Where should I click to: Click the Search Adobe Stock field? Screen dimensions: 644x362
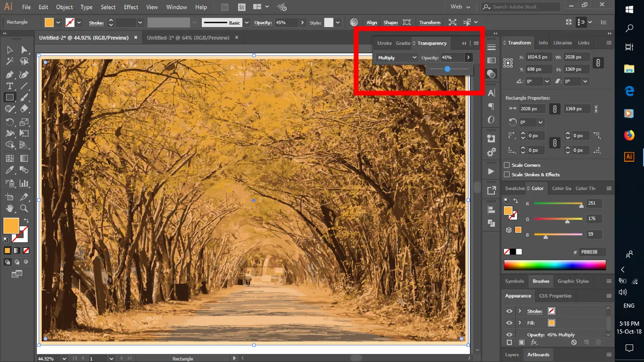pyautogui.click(x=521, y=7)
